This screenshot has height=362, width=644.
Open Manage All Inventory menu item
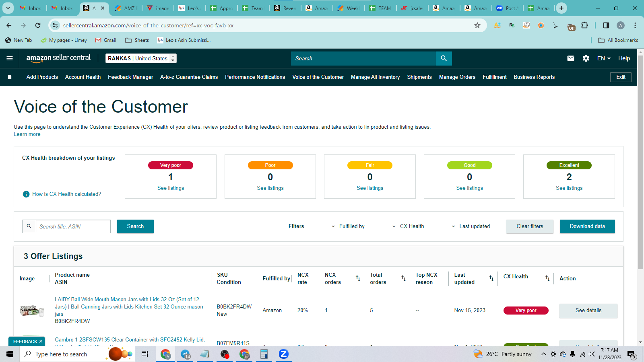pos(375,77)
